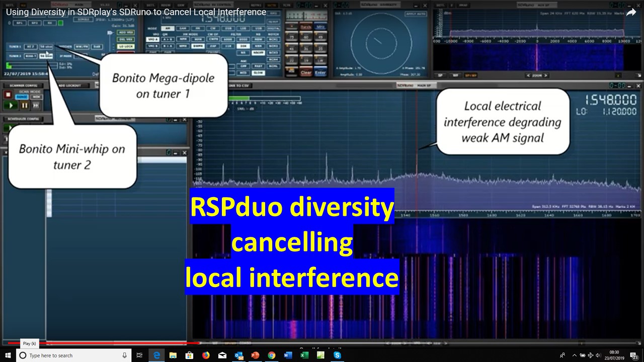Image resolution: width=644 pixels, height=362 pixels.
Task: Click the Bands key on the keypad
Action: (x=305, y=26)
